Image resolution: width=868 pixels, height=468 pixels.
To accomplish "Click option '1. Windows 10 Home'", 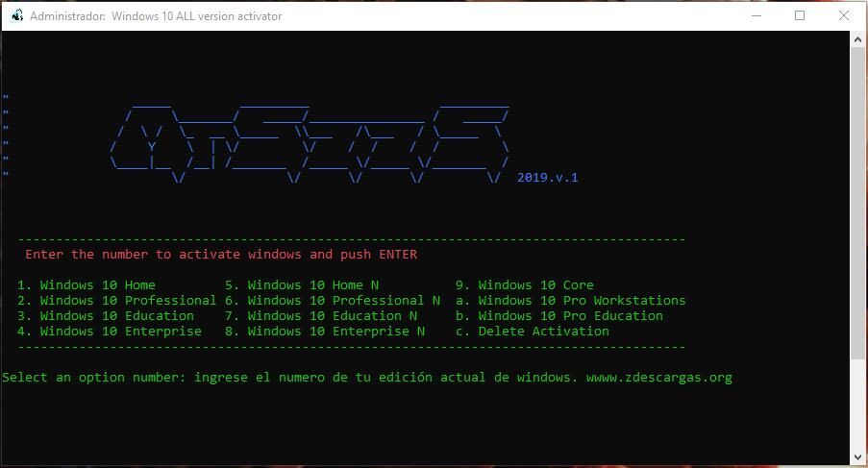I will pyautogui.click(x=87, y=284).
